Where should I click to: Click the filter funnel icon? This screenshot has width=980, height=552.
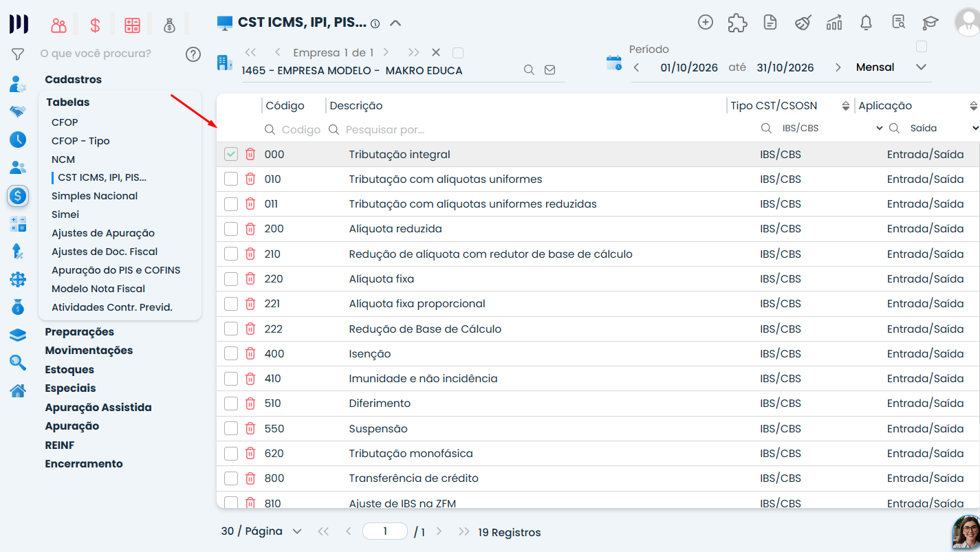[18, 54]
